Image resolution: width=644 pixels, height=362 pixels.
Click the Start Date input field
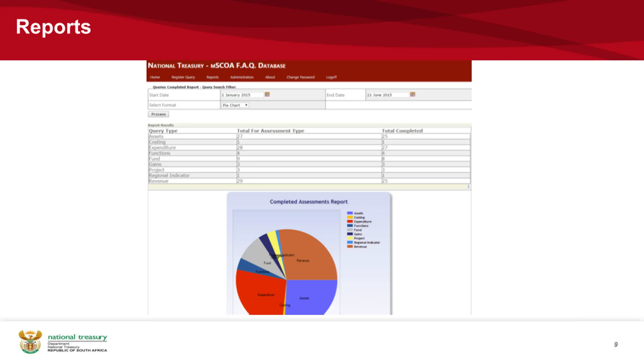coord(242,95)
